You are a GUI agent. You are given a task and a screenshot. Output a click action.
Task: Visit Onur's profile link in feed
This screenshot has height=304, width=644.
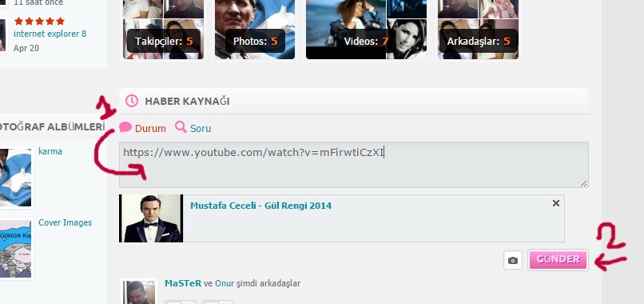(225, 283)
